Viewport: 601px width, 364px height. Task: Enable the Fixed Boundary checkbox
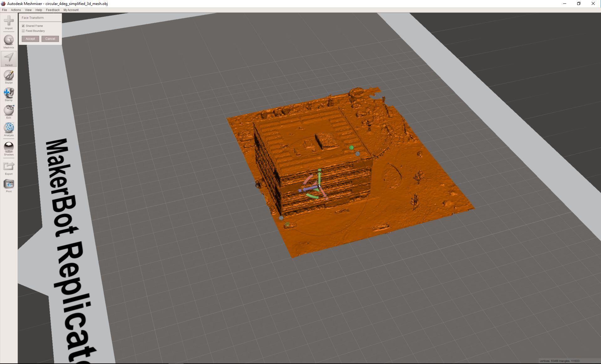tap(23, 31)
